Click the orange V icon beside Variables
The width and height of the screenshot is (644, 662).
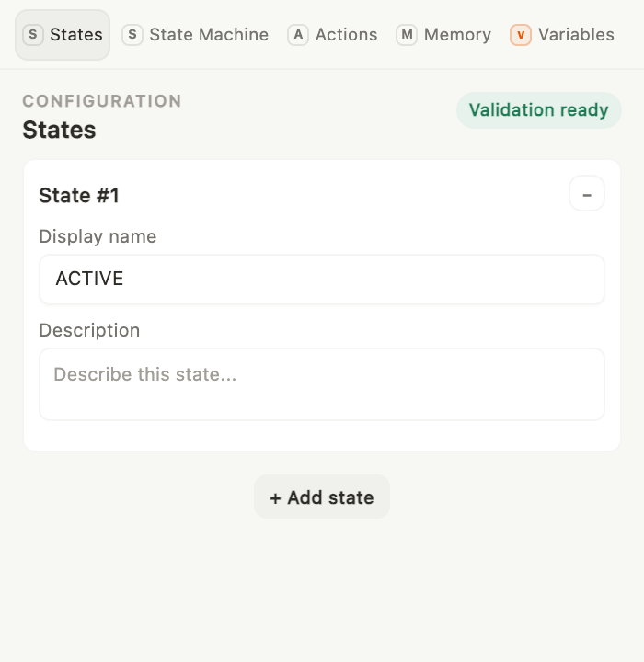[521, 35]
